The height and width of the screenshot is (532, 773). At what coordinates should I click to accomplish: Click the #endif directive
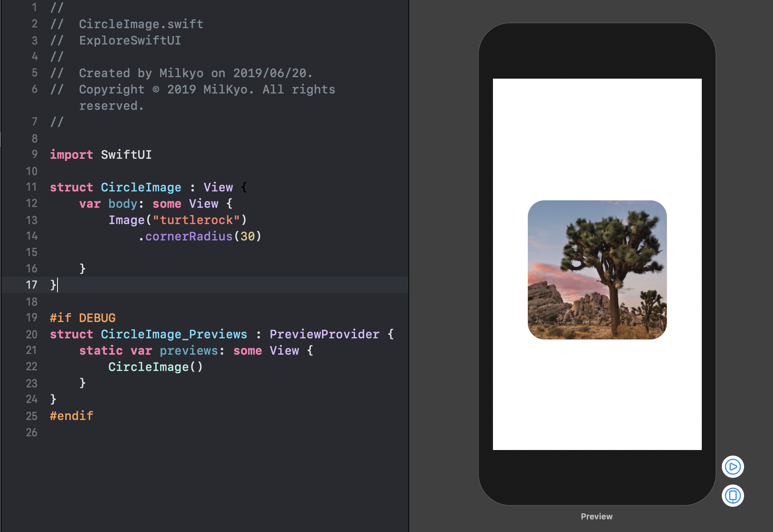point(72,416)
